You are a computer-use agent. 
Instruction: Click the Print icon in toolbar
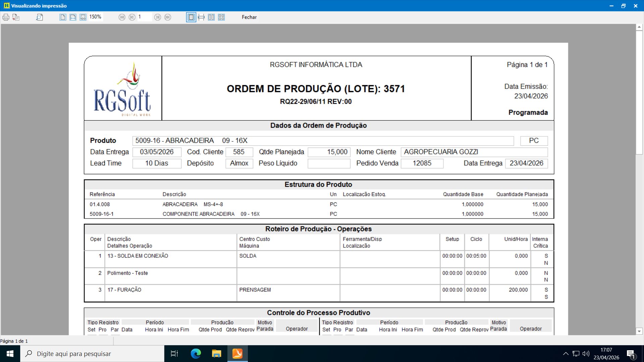click(x=6, y=17)
